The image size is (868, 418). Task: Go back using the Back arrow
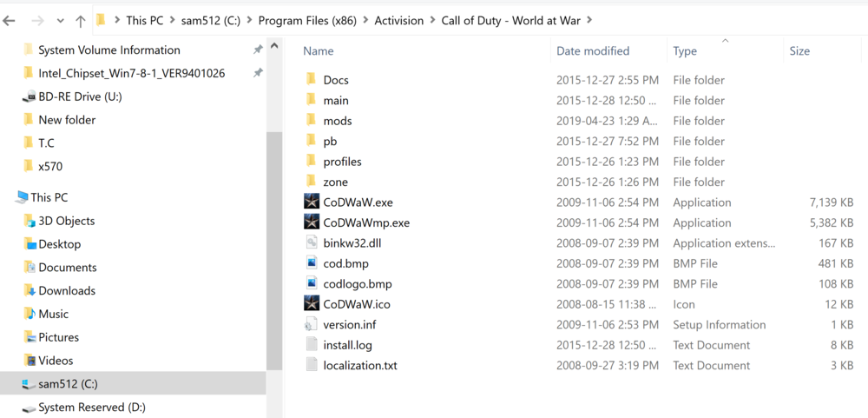click(10, 20)
